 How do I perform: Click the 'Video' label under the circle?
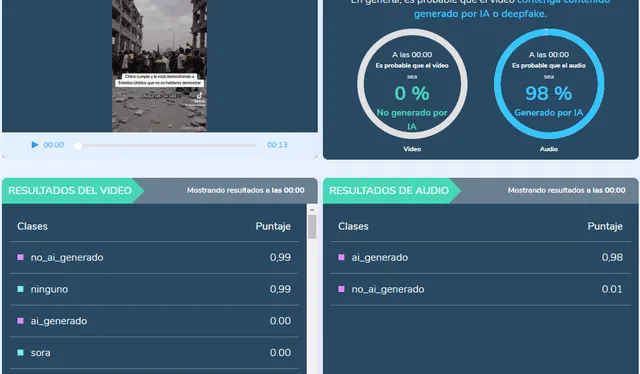click(x=412, y=149)
